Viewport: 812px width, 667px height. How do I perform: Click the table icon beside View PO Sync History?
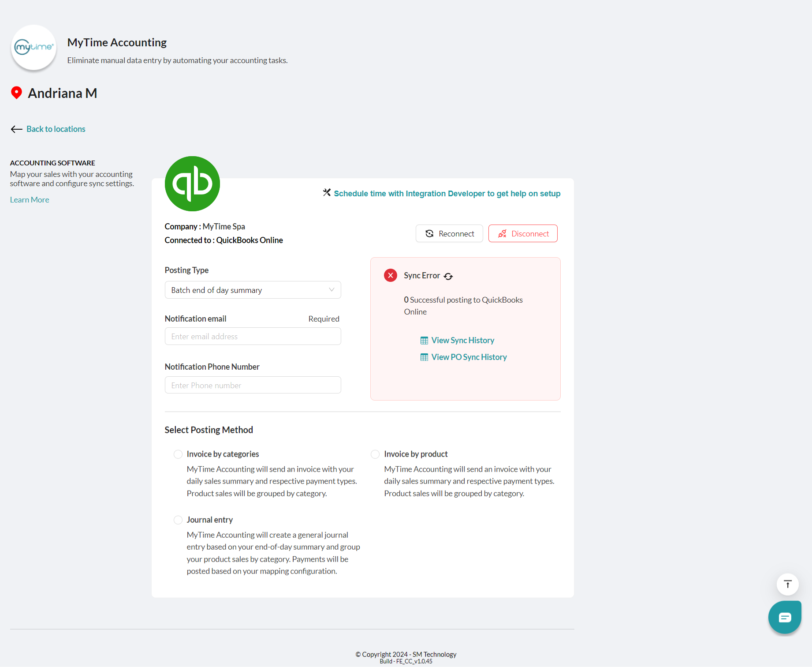pyautogui.click(x=424, y=357)
